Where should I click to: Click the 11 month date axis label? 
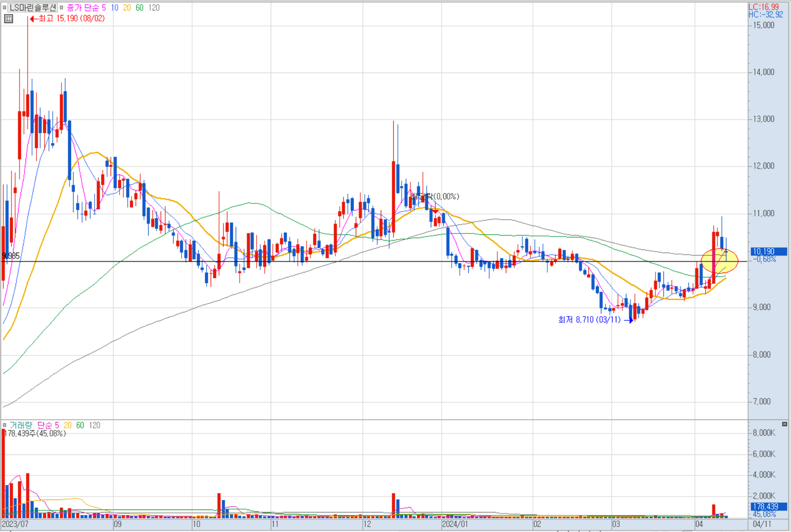(275, 524)
